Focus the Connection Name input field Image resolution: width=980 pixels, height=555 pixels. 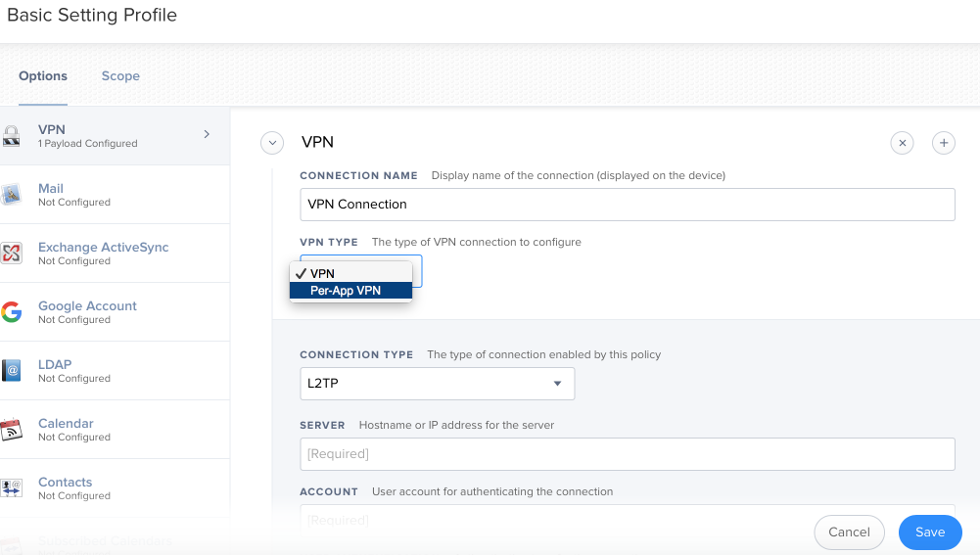point(628,205)
